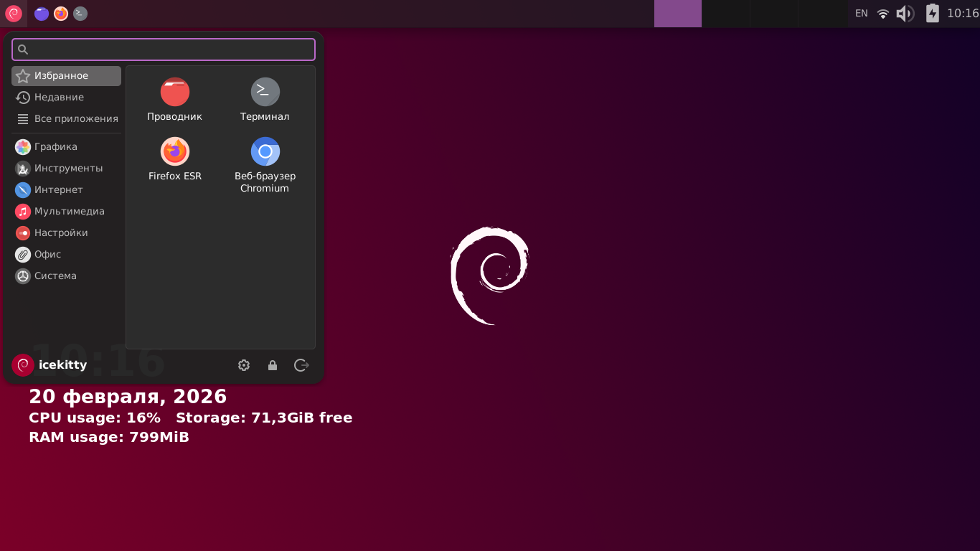Switch the EN keyboard layout indicator
This screenshot has width=980, height=551.
[x=861, y=14]
